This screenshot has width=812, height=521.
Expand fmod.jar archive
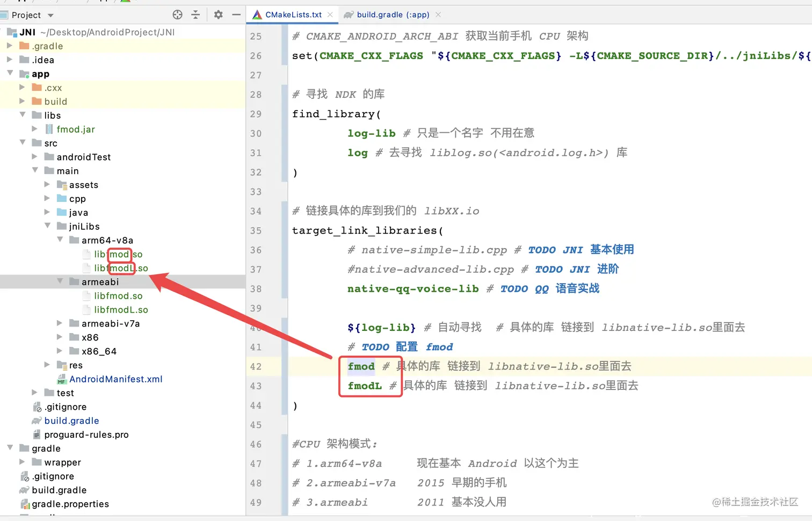coord(34,129)
